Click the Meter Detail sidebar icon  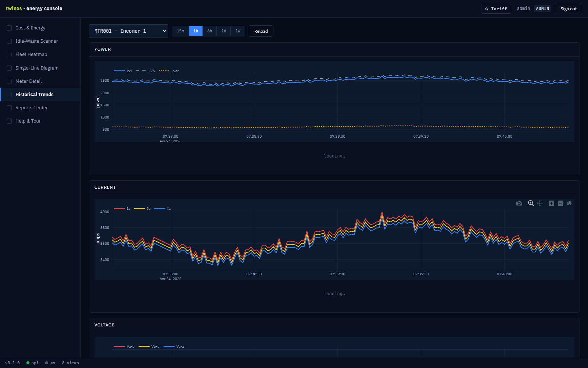tap(9, 81)
